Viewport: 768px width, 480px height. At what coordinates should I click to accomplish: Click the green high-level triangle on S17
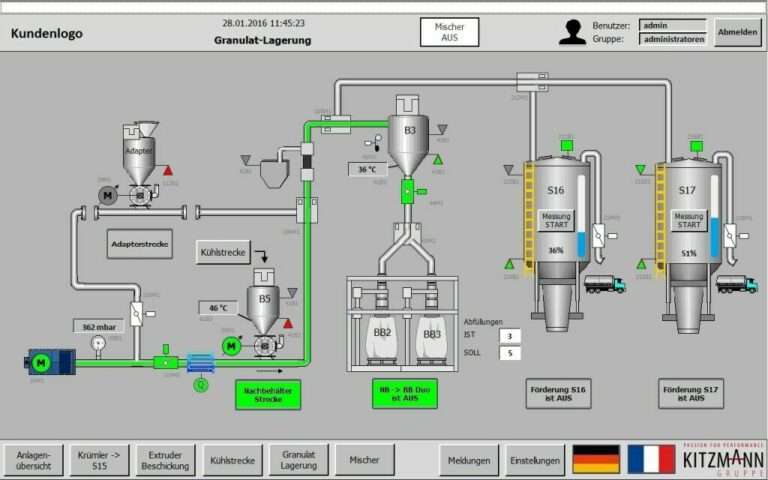click(640, 169)
